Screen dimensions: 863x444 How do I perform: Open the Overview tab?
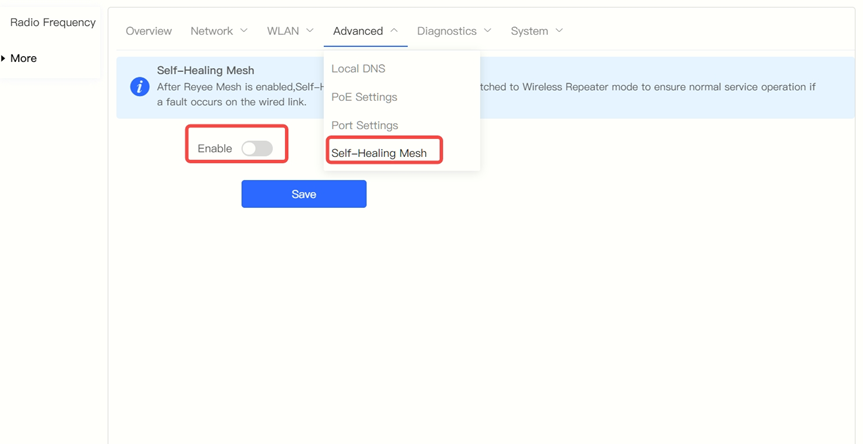coord(149,31)
